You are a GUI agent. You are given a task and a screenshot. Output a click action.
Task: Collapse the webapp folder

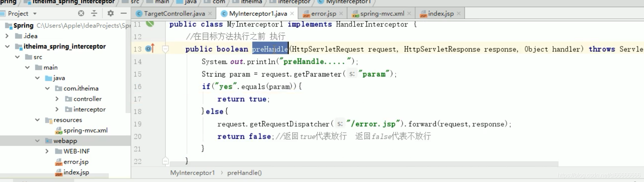tap(37, 141)
